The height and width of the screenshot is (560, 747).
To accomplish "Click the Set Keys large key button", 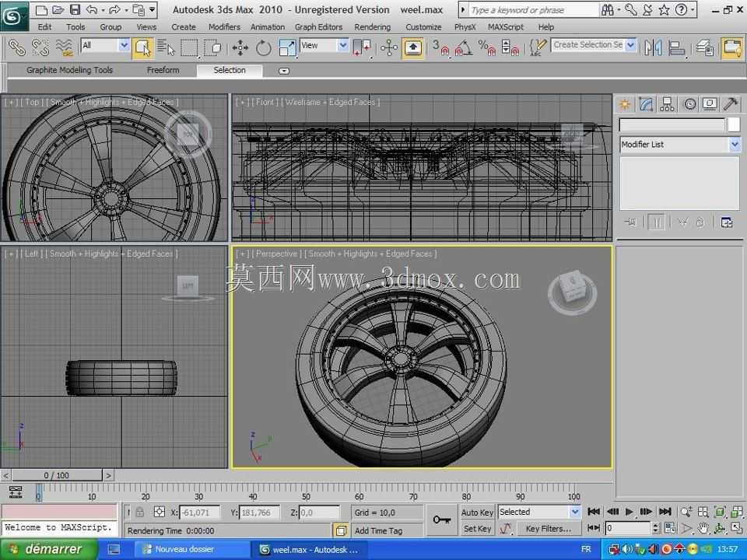I will (442, 520).
